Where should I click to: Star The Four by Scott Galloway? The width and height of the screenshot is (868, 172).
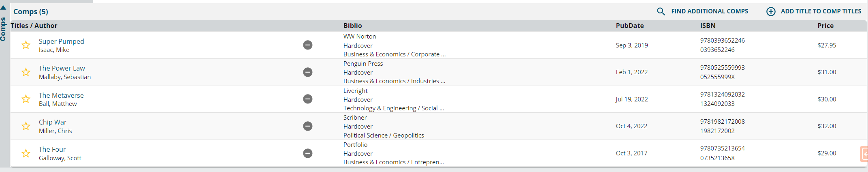(26, 153)
